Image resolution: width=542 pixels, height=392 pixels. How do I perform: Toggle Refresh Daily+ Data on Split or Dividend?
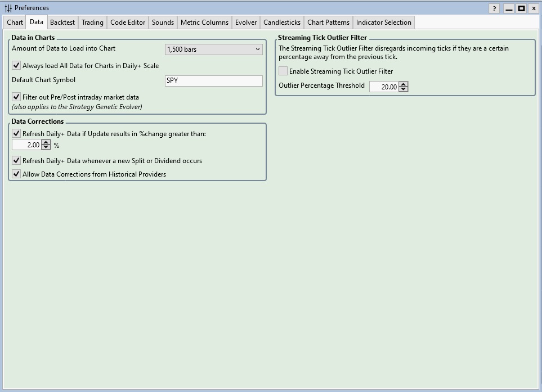16,161
